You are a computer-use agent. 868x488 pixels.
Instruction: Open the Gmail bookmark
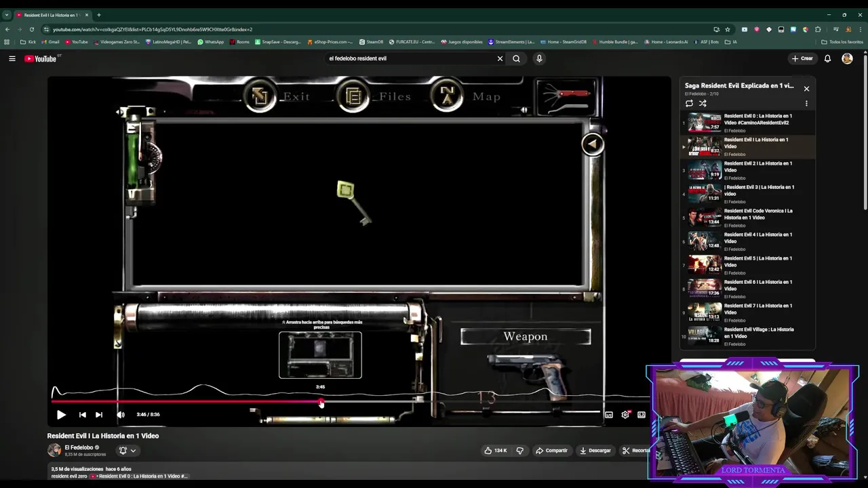click(x=50, y=42)
